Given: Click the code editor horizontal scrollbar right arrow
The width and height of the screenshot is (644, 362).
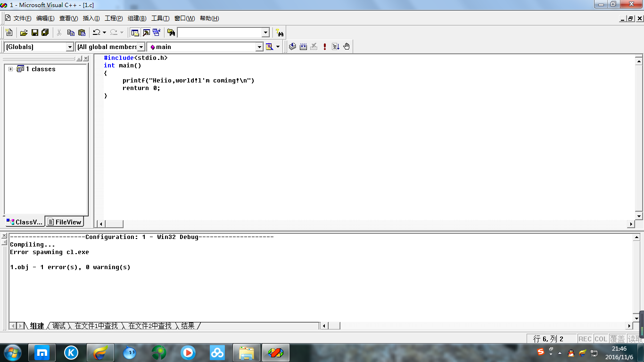Looking at the screenshot, I should 631,224.
